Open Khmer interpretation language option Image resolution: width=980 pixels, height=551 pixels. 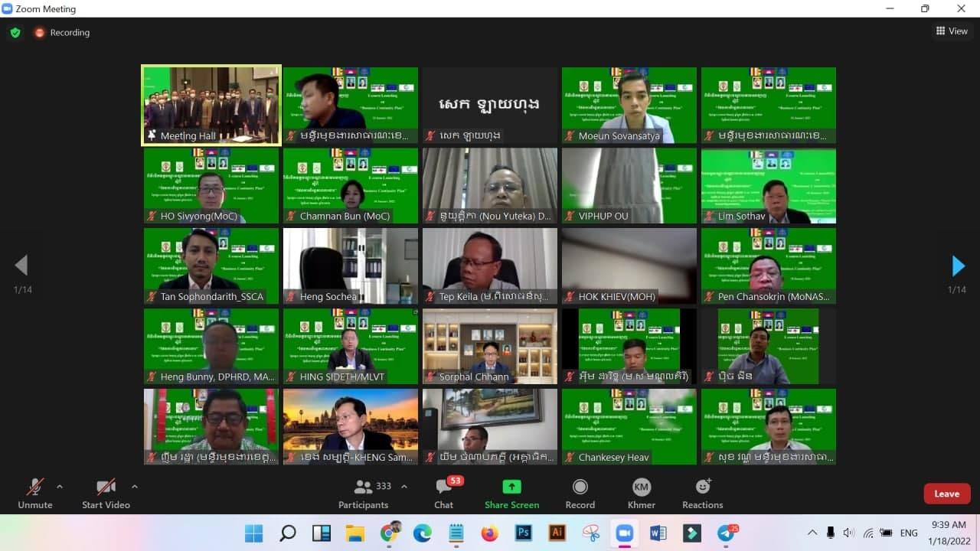tap(641, 494)
